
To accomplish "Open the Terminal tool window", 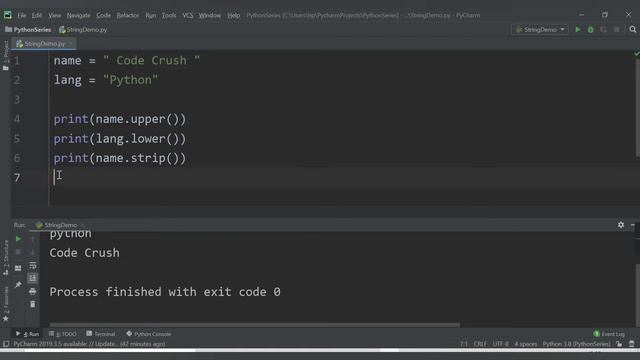I will pyautogui.click(x=101, y=334).
